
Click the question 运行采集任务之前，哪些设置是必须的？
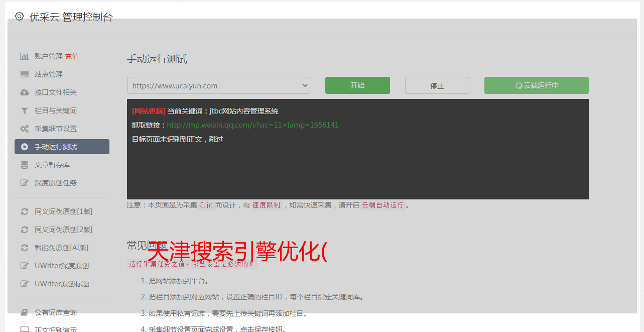click(x=192, y=264)
